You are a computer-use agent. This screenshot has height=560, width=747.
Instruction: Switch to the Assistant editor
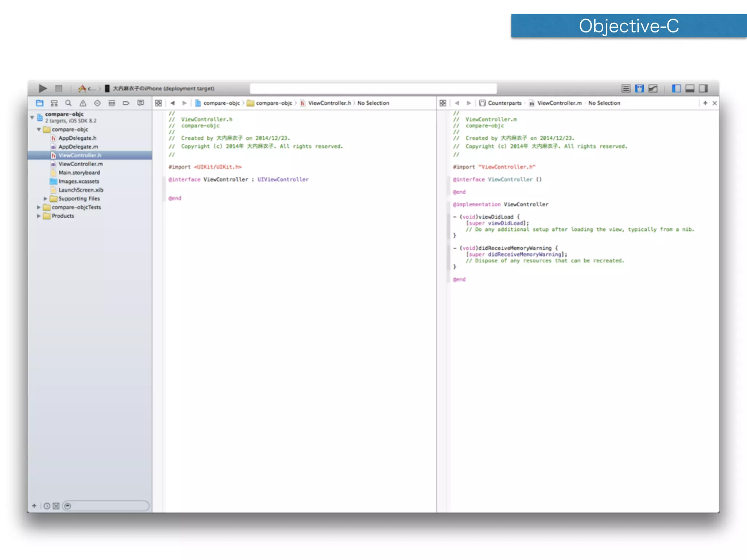639,88
